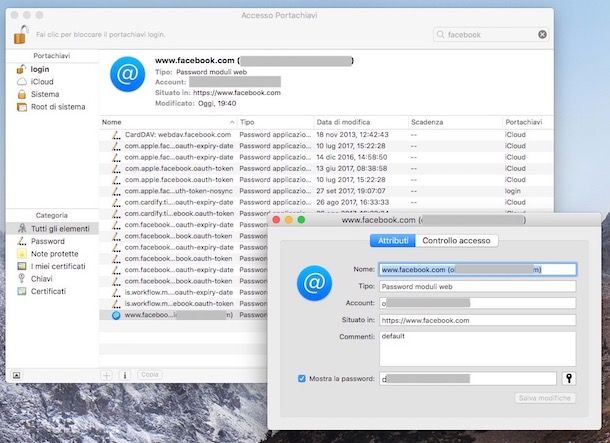
Task: Select is.workflow.m...ebook.oauth-token row
Action: tap(184, 304)
